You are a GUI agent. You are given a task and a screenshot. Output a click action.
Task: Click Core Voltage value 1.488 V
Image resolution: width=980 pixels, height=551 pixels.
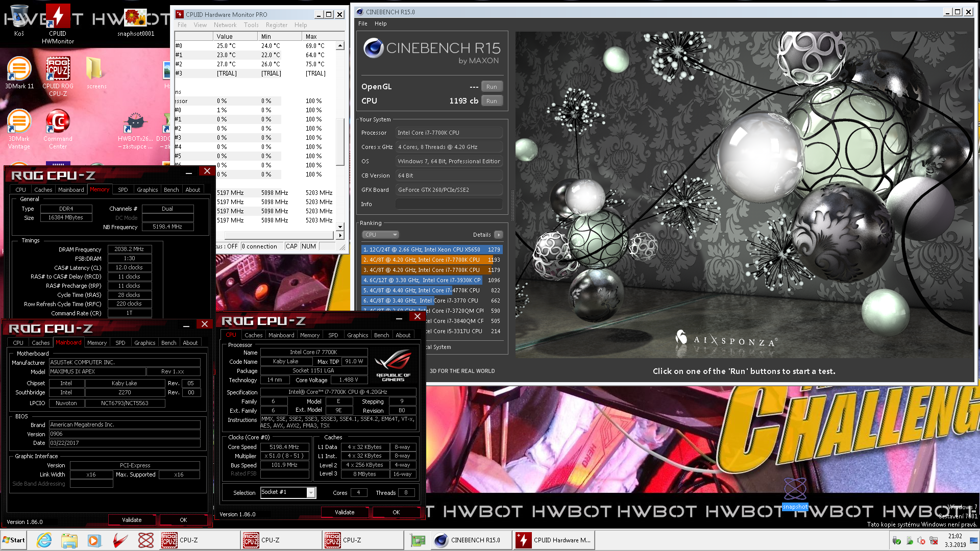tap(349, 380)
